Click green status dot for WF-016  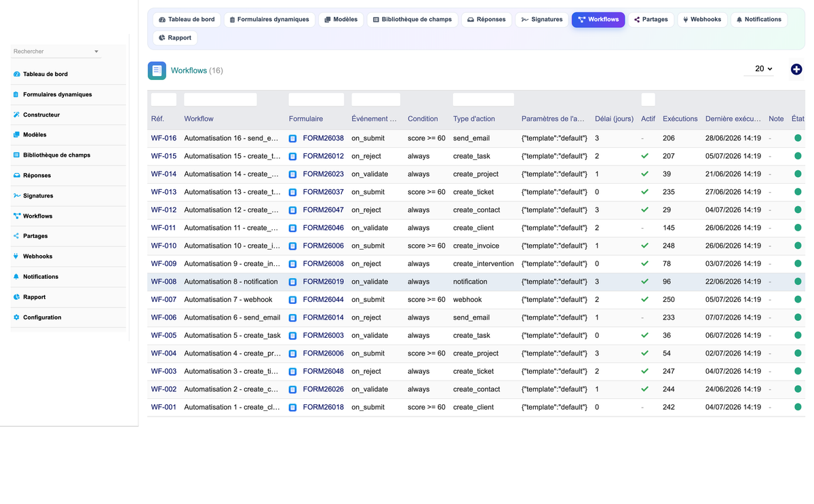[798, 138]
